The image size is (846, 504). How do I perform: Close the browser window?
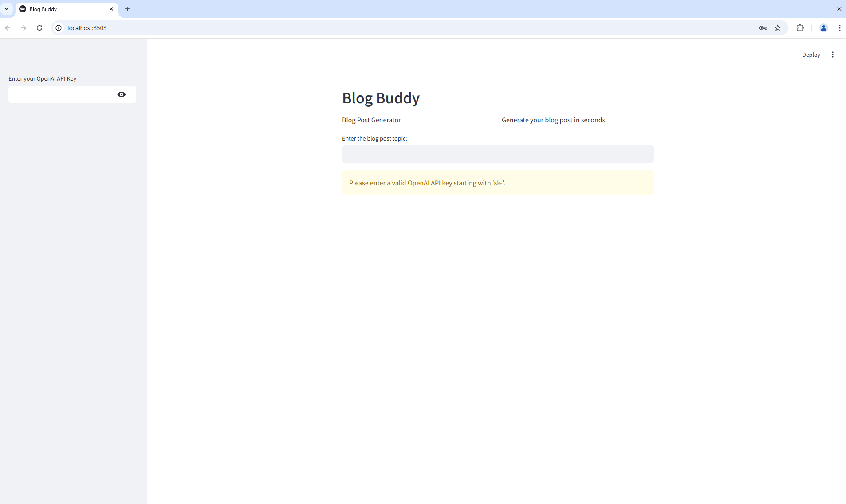[839, 9]
